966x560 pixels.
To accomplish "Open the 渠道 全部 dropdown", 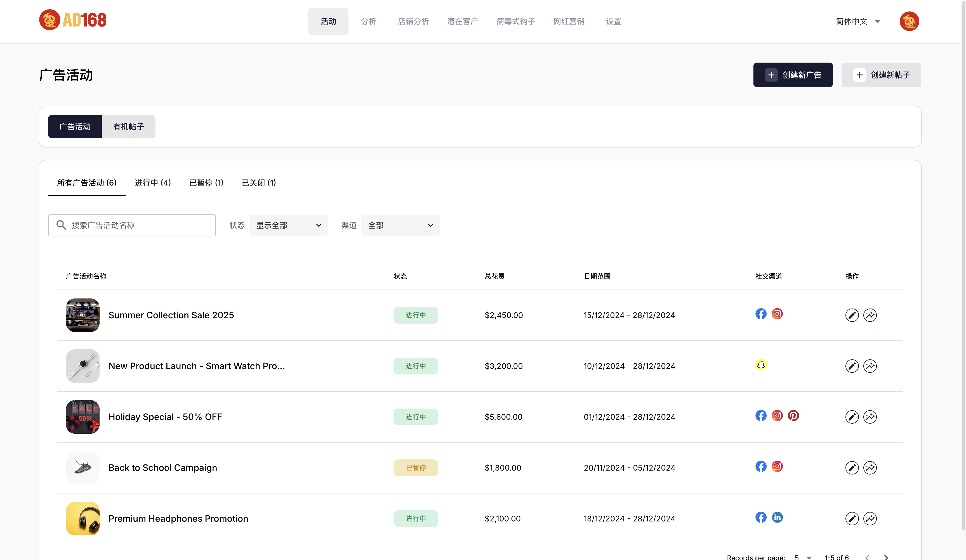I will click(400, 225).
